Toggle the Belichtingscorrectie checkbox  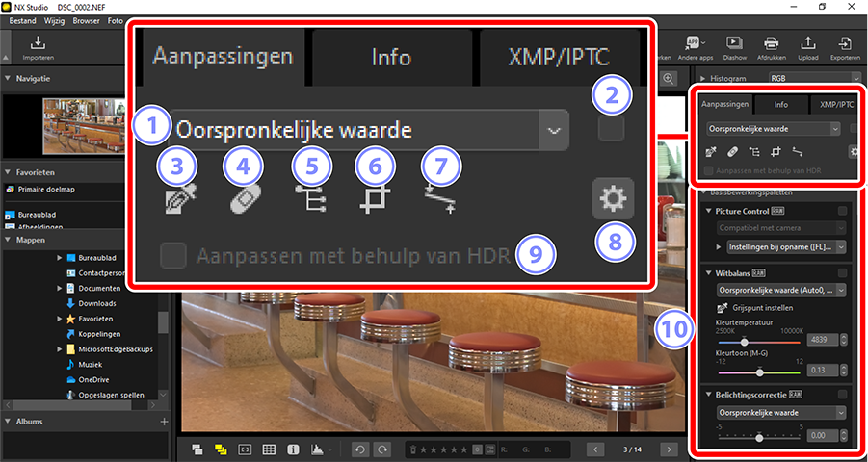(x=842, y=395)
